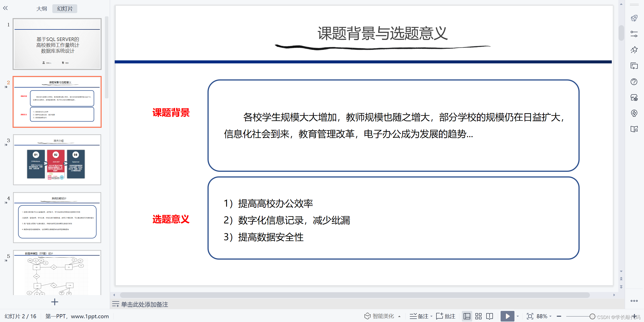
Task: Click the star favorites sidebar icon
Action: [x=634, y=50]
